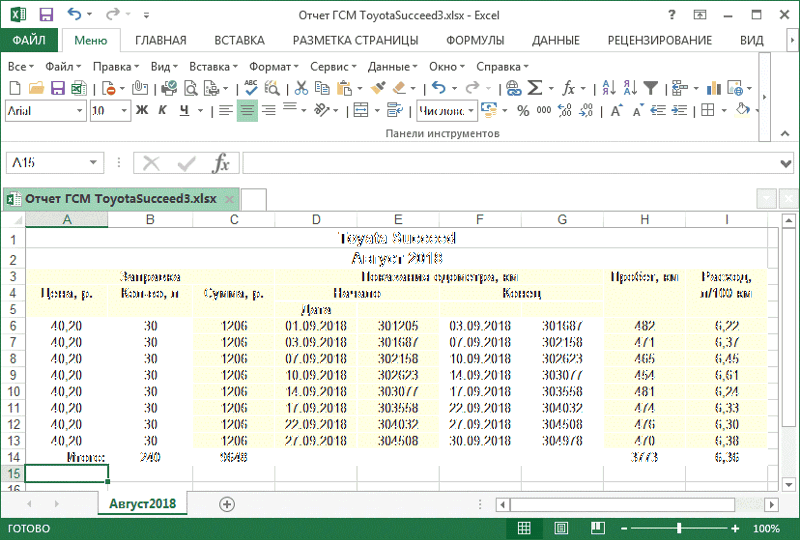
Task: Increase indent of cell contents
Action: (x=679, y=110)
